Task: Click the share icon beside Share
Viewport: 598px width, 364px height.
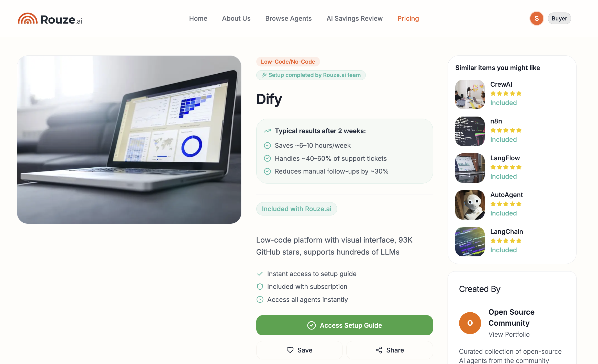Action: [x=379, y=350]
